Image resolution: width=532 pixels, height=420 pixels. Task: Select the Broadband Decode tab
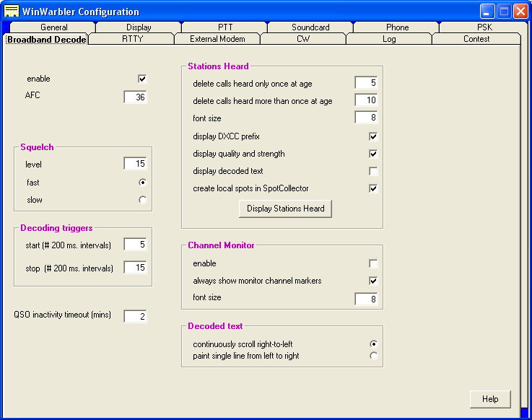point(46,40)
